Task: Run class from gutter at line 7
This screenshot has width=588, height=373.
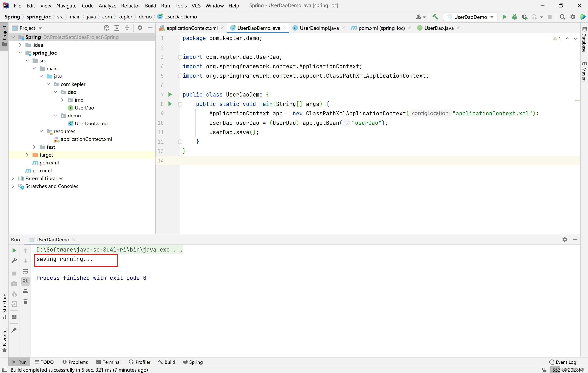Action: (170, 94)
